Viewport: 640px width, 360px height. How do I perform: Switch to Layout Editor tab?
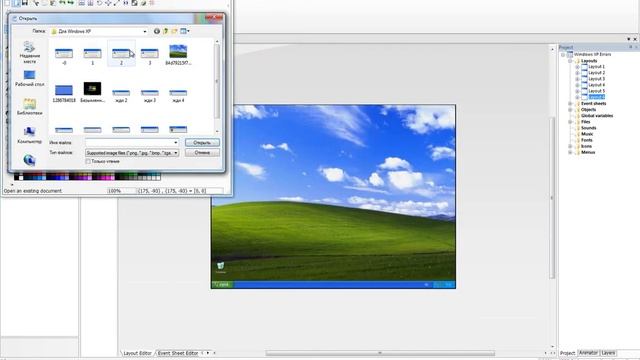tap(137, 353)
